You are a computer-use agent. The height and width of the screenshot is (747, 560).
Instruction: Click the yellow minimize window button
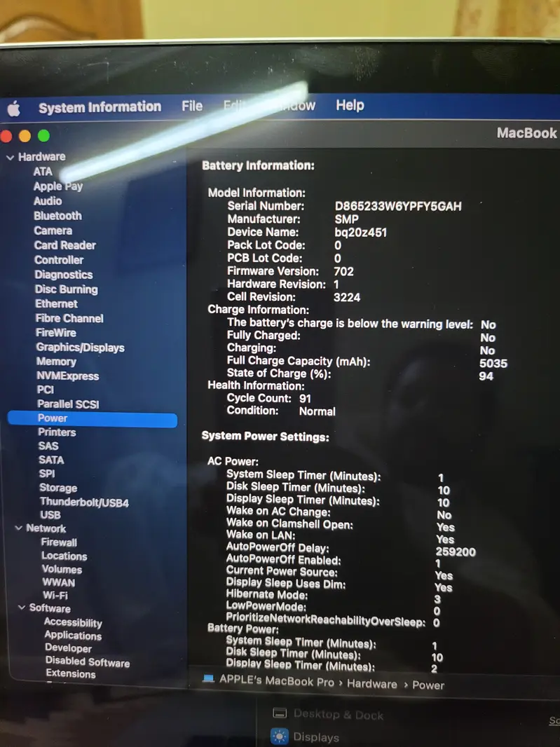click(25, 136)
